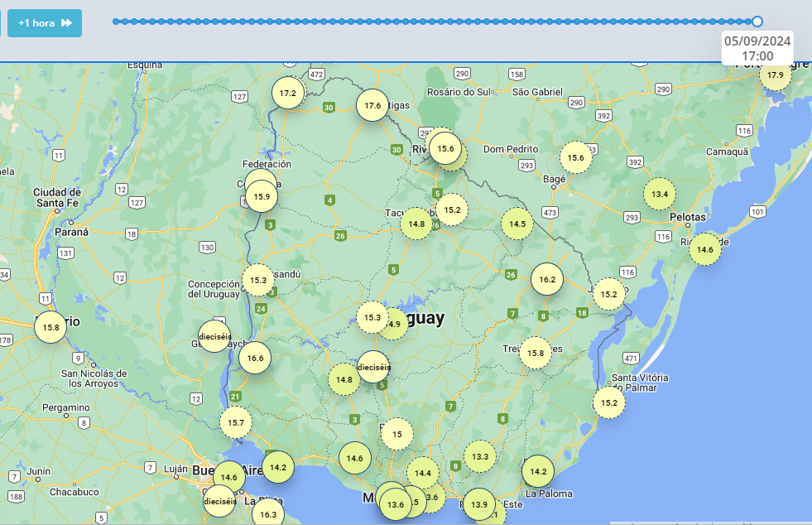
Task: Open the 16.3 temperature marker
Action: click(267, 514)
